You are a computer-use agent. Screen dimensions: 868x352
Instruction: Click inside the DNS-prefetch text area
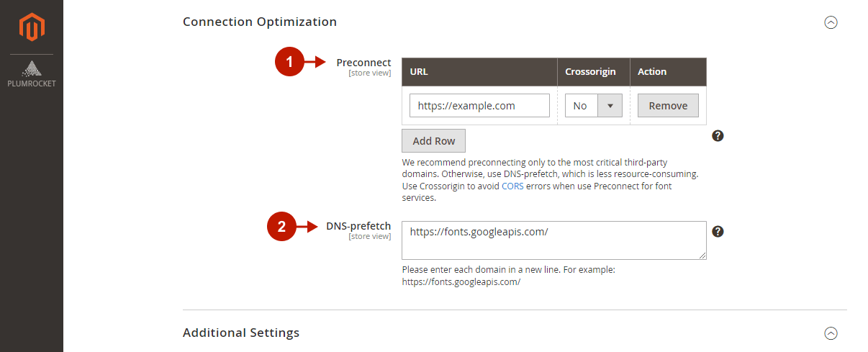pyautogui.click(x=553, y=240)
